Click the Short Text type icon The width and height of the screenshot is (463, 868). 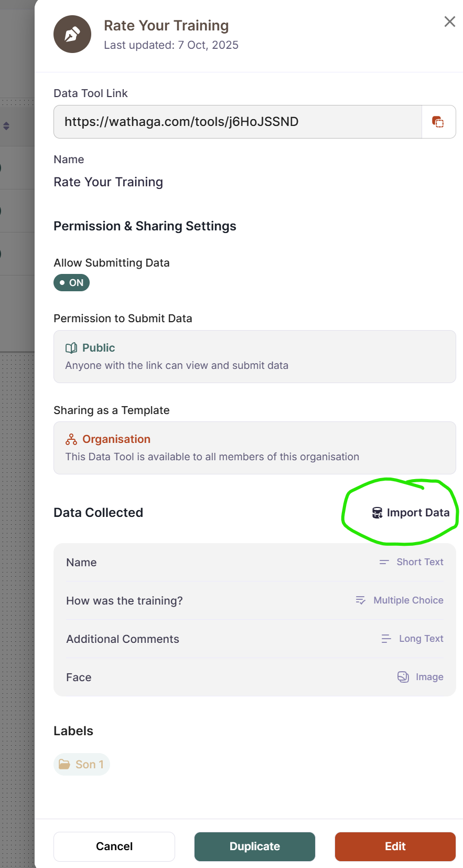click(384, 562)
